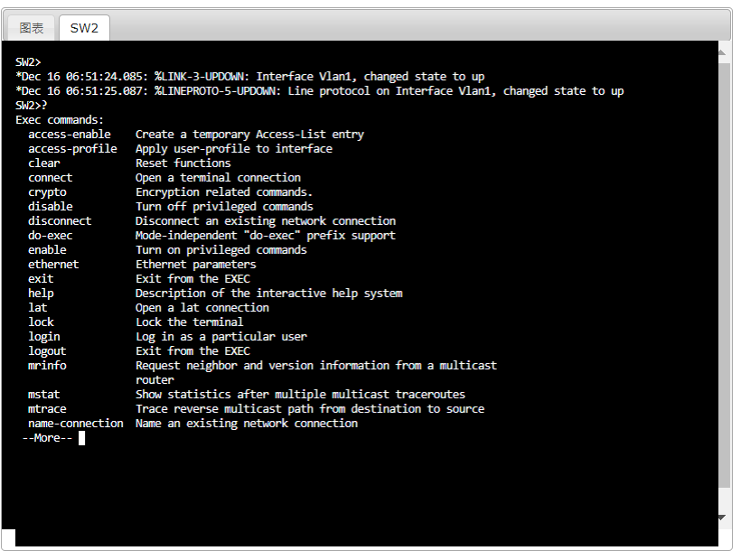
Task: Click the vertical scrollbar thumb
Action: pos(724,275)
